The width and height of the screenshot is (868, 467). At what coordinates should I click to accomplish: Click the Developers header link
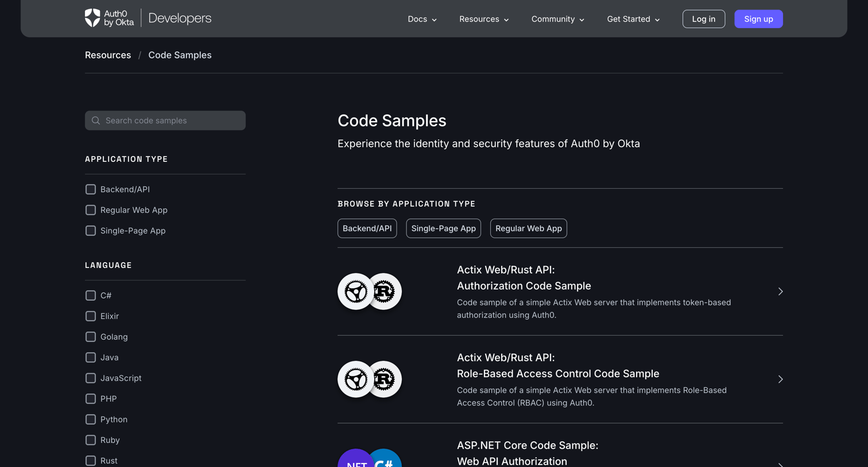(180, 18)
